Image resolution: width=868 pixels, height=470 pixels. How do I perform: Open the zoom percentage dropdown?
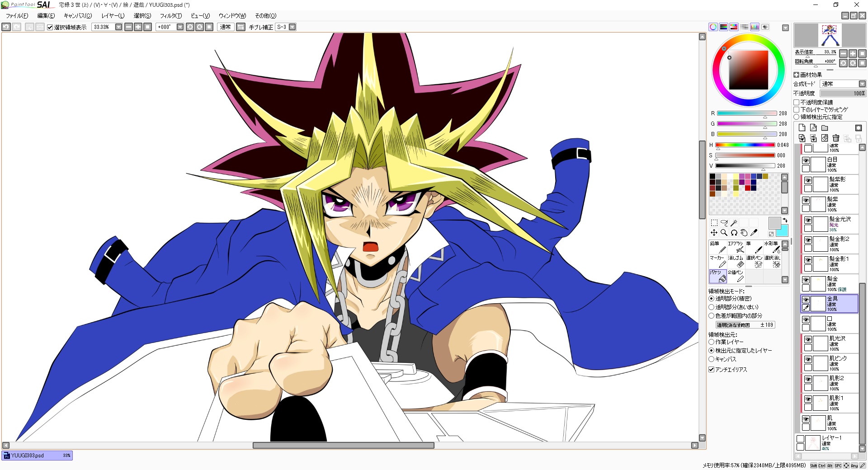tap(118, 27)
